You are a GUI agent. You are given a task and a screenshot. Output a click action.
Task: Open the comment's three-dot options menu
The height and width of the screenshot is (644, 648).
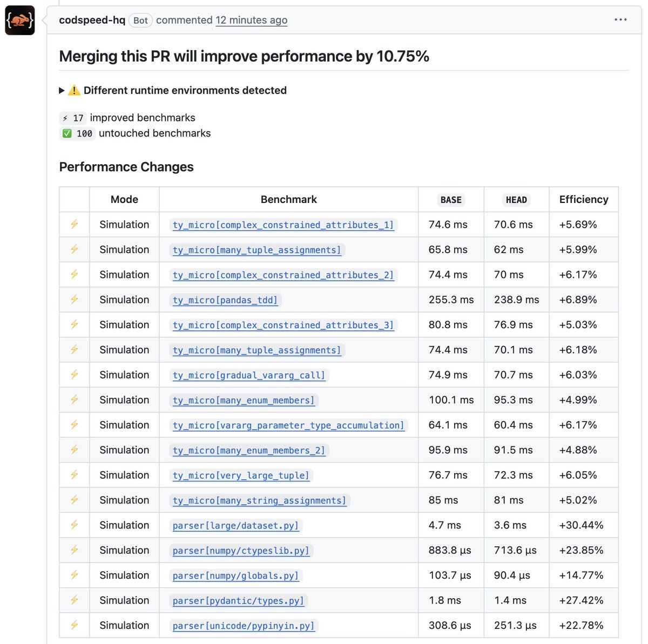point(620,20)
